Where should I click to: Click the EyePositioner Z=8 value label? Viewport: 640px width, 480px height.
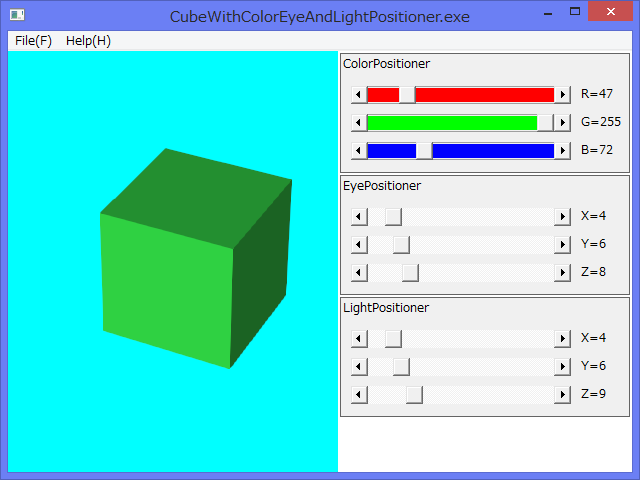[x=593, y=272]
